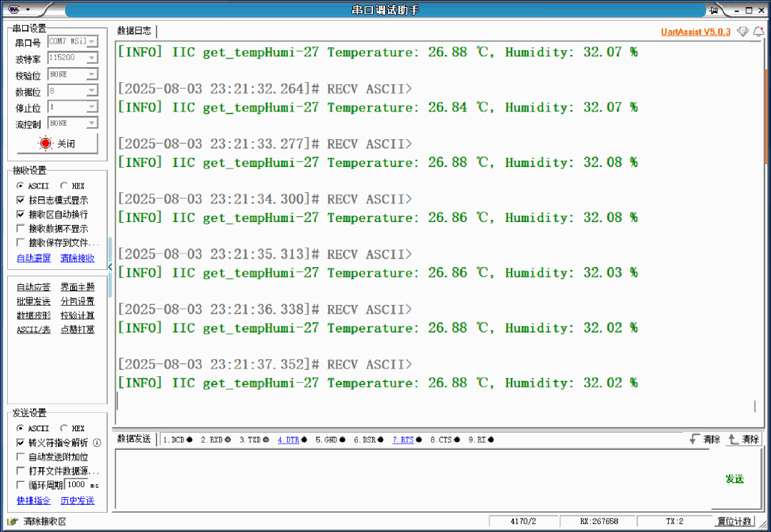Click the 关闭 port button

pos(58,144)
